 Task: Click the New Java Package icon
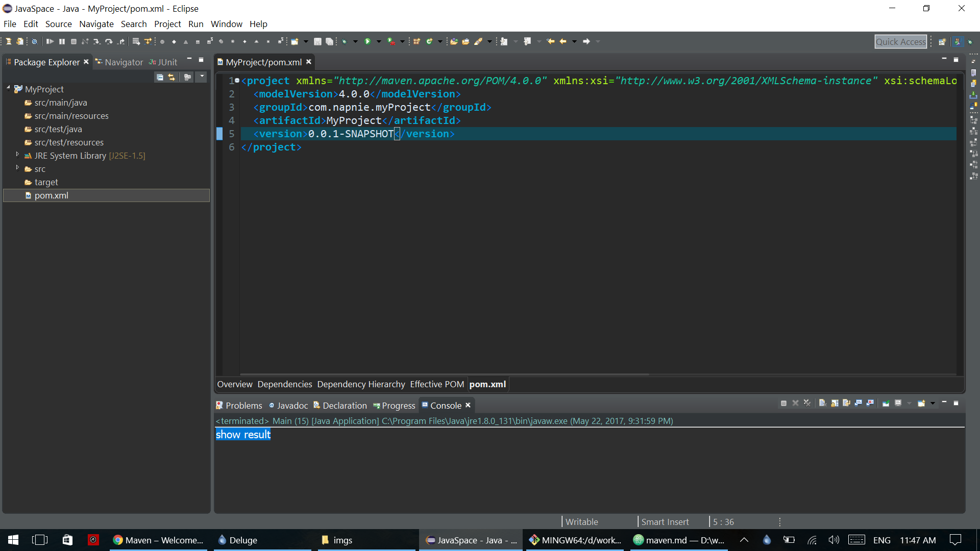(416, 41)
